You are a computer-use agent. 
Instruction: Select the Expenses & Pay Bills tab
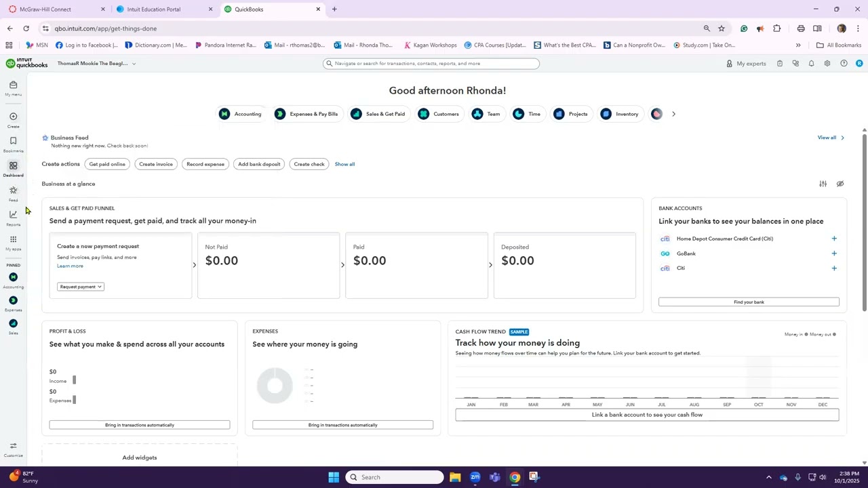tap(307, 114)
